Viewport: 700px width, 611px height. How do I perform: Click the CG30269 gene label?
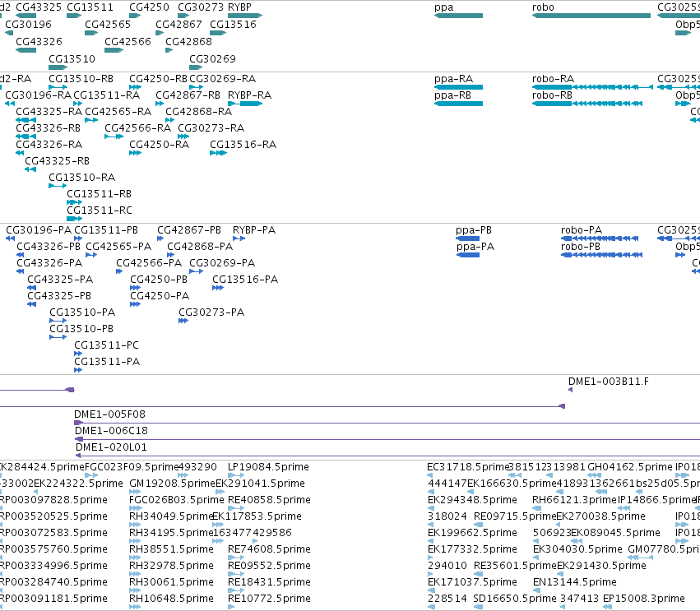pyautogui.click(x=212, y=59)
